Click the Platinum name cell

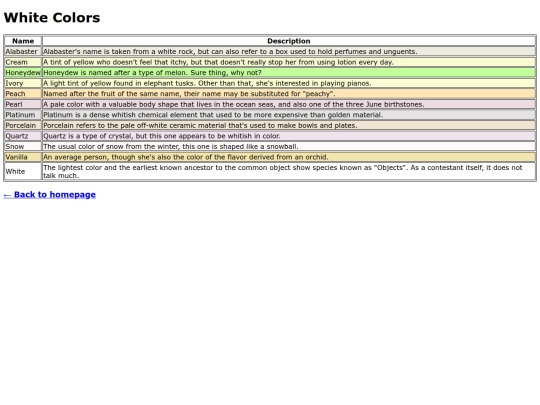[23, 115]
